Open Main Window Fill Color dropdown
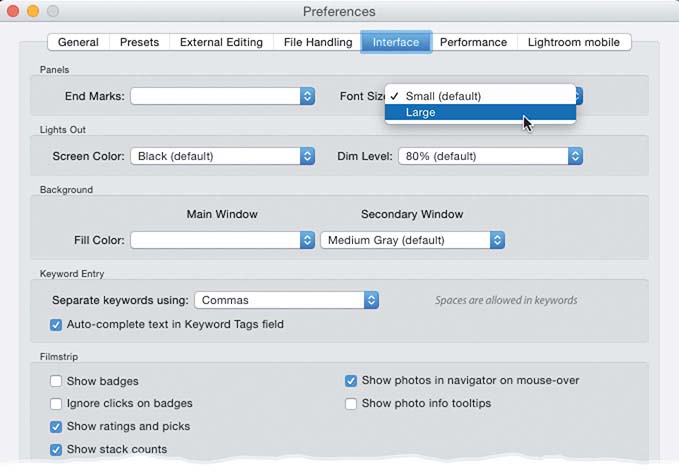 click(x=222, y=240)
